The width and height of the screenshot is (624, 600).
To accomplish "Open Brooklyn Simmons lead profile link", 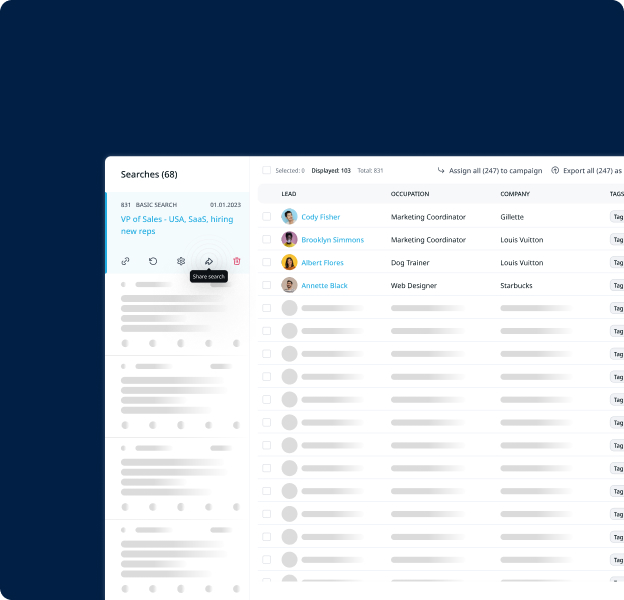I will point(333,240).
